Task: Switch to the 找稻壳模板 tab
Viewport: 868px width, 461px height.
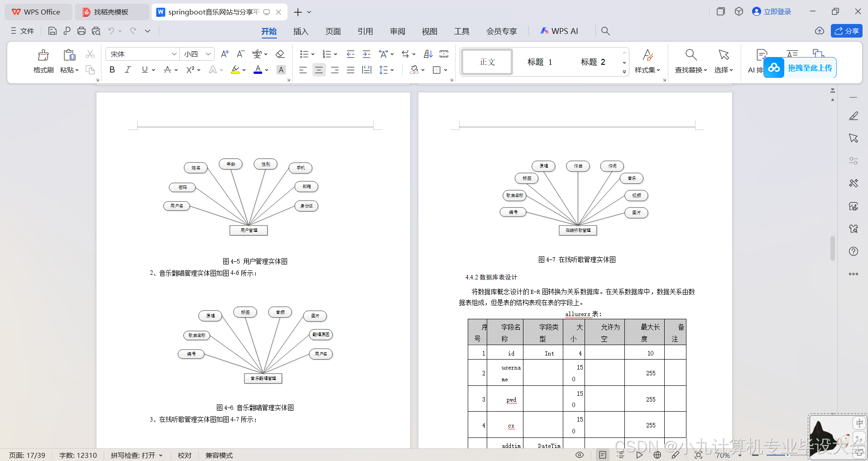Action: (111, 12)
